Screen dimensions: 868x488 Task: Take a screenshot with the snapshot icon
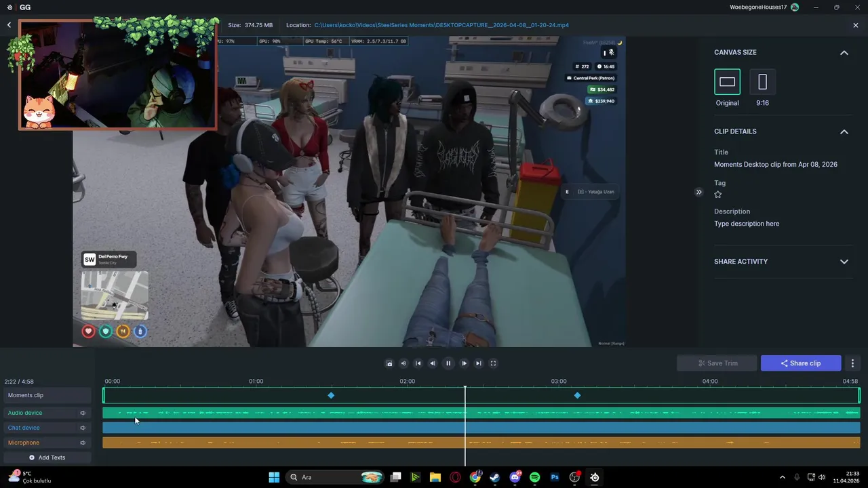(x=389, y=363)
